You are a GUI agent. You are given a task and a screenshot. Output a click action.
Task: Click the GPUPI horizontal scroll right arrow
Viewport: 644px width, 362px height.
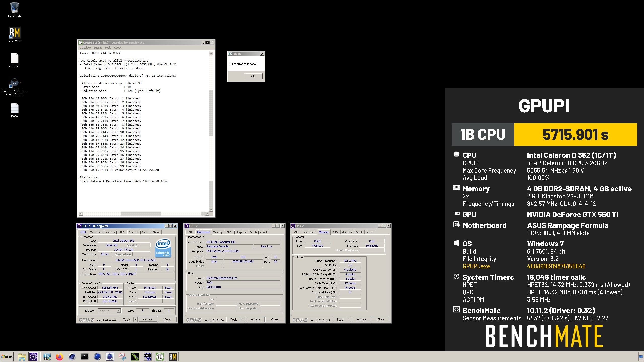pos(207,214)
